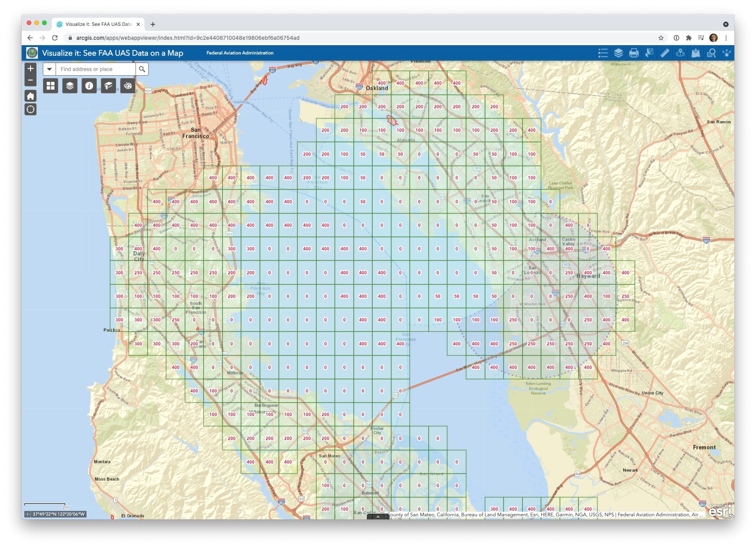Open the Measurement tool

click(x=665, y=53)
